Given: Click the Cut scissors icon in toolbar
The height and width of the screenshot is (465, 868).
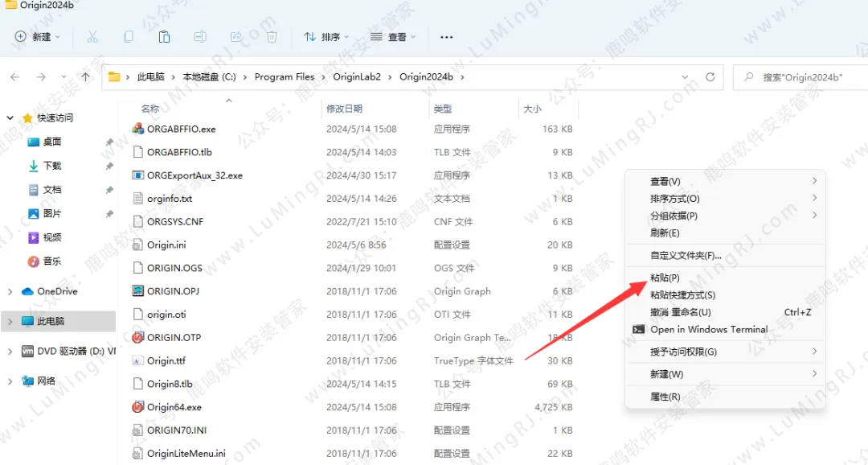Looking at the screenshot, I should click(92, 37).
